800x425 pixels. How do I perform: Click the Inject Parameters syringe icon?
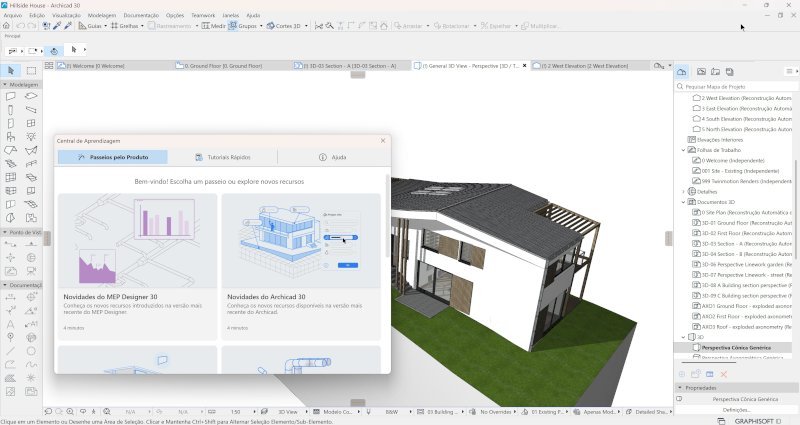(67, 26)
